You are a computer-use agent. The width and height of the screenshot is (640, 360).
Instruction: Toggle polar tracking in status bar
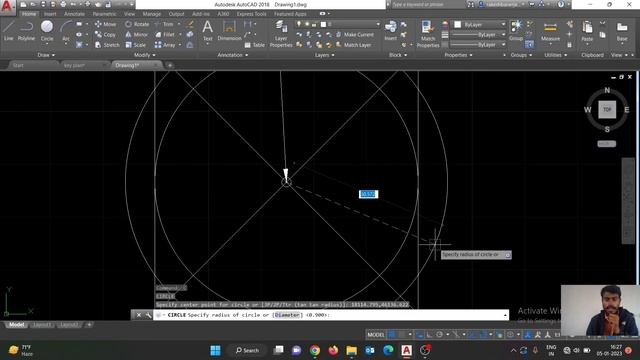(x=439, y=335)
